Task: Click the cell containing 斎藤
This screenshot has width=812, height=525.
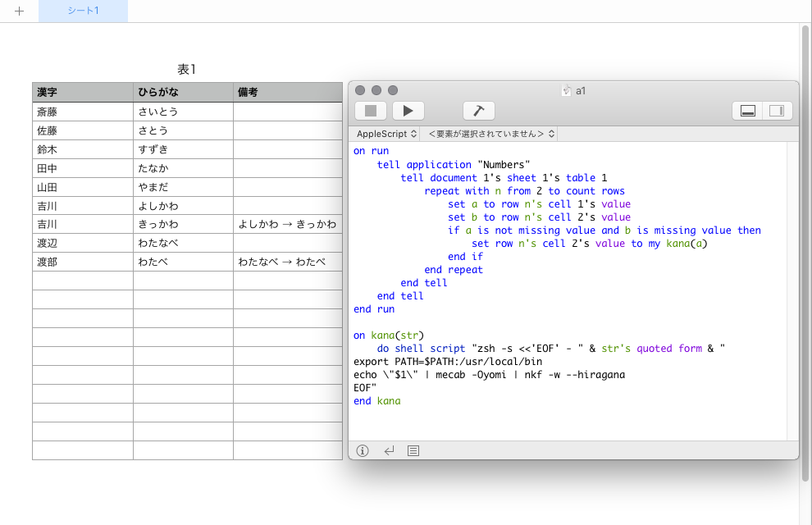Action: pyautogui.click(x=82, y=111)
